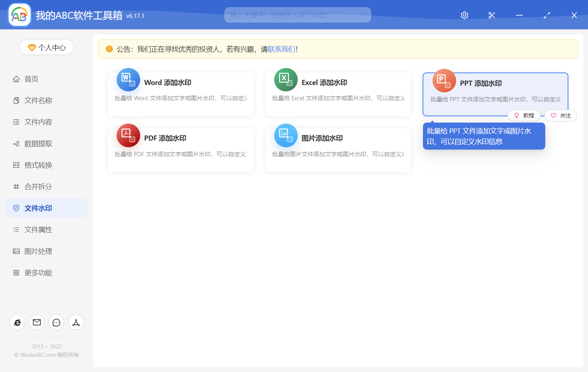The height and width of the screenshot is (372, 588).
Task: Toggle the 关注 favorite heart button
Action: point(561,116)
